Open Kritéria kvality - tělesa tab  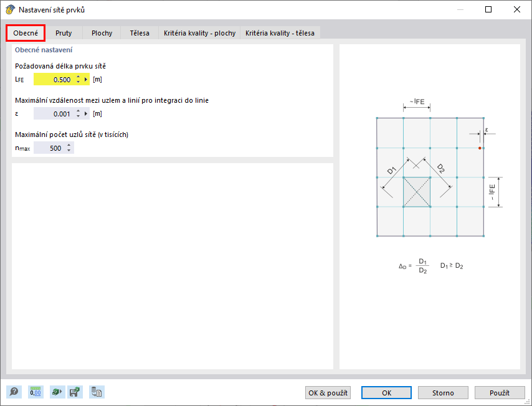coord(280,33)
